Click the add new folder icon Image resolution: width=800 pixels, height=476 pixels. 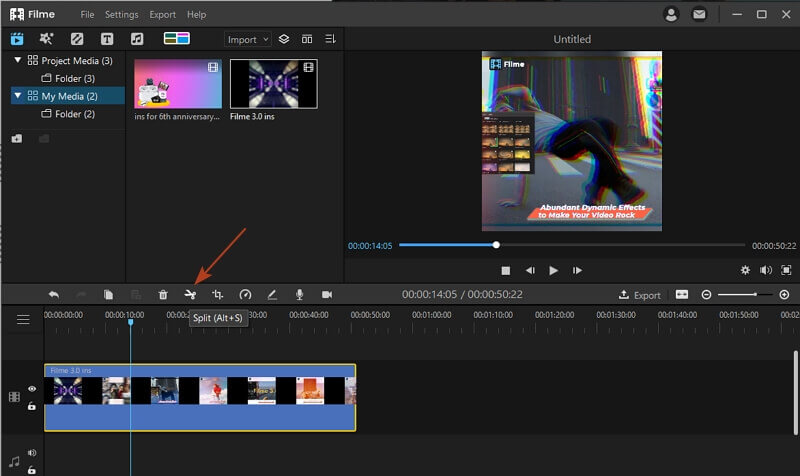17,138
